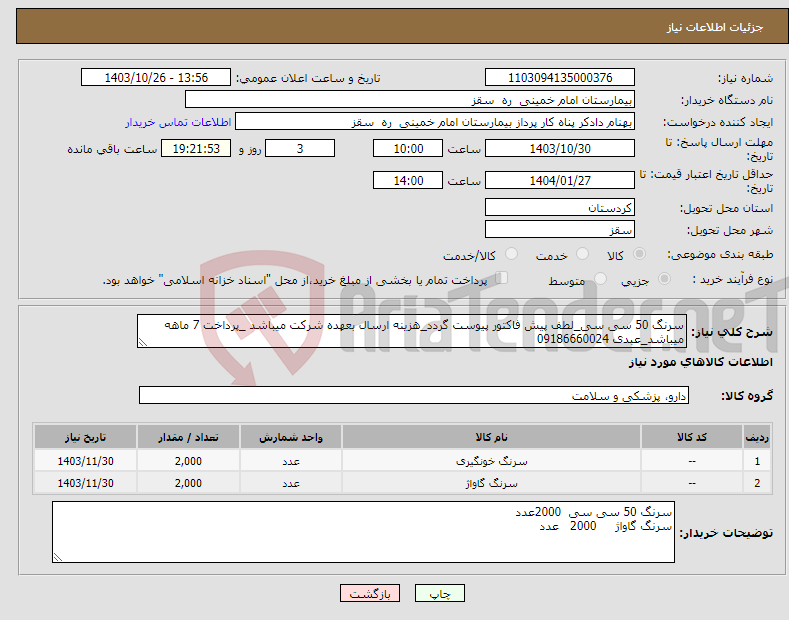Click the ردیف column header
The height and width of the screenshot is (620, 789).
(757, 437)
